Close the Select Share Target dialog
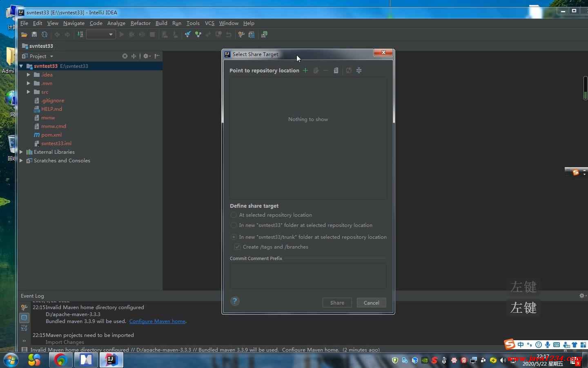 pos(383,52)
